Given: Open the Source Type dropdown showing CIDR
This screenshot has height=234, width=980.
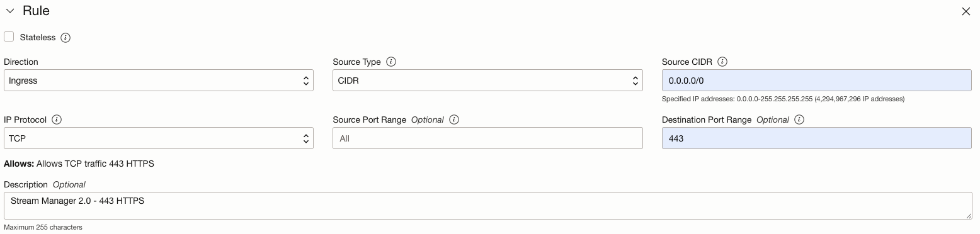Looking at the screenshot, I should pyautogui.click(x=487, y=81).
